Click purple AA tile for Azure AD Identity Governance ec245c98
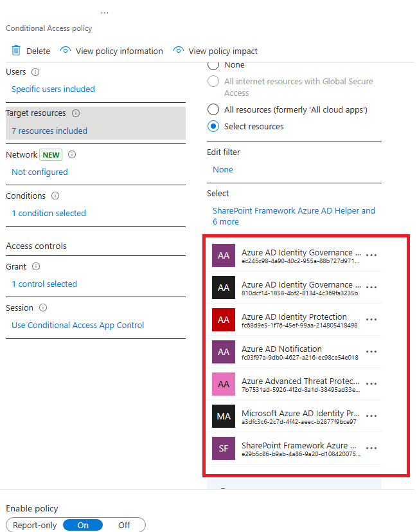Viewport: 417px width, 532px height. pos(224,255)
